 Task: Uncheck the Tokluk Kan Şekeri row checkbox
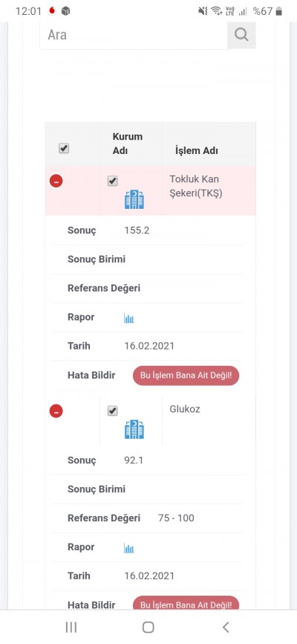click(x=112, y=181)
